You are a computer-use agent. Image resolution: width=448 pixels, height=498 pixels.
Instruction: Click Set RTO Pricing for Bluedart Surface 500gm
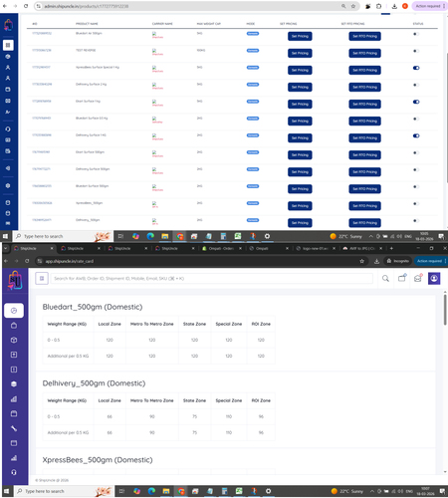tap(364, 189)
